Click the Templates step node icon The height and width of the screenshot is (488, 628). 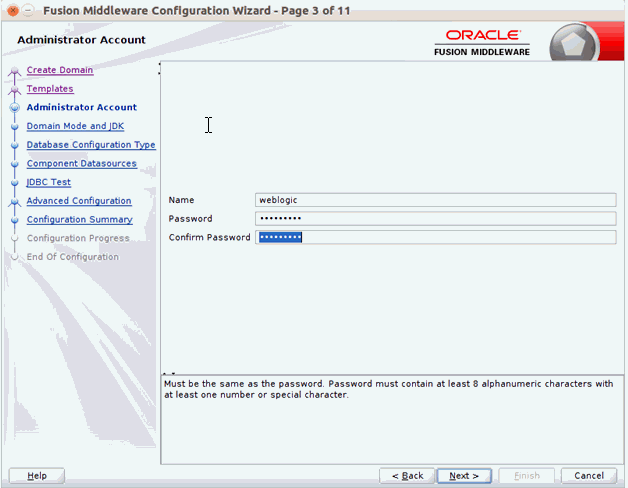[15, 90]
